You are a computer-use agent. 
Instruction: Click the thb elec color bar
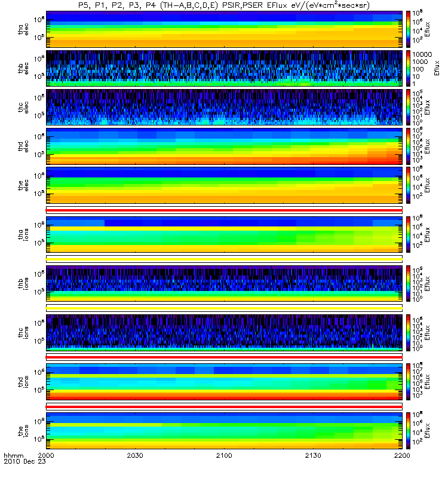click(x=408, y=68)
